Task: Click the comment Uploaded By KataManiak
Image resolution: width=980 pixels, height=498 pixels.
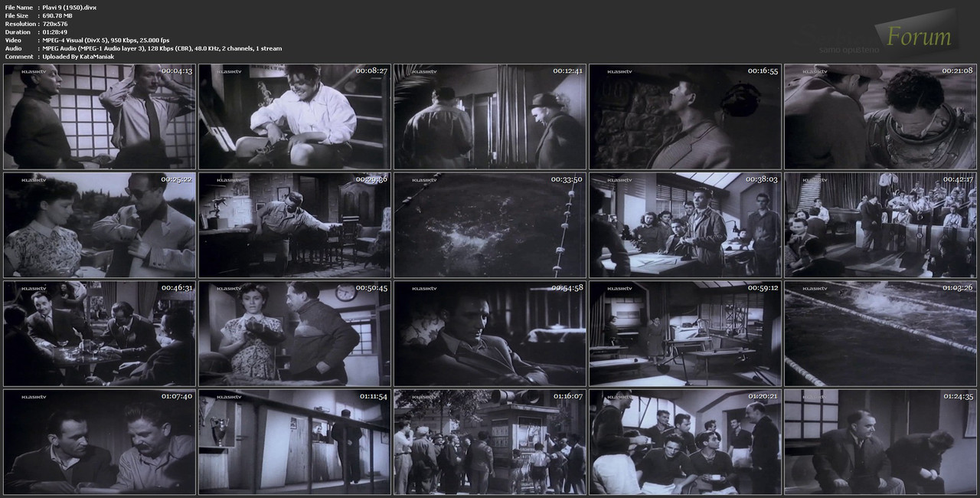Action: click(78, 57)
